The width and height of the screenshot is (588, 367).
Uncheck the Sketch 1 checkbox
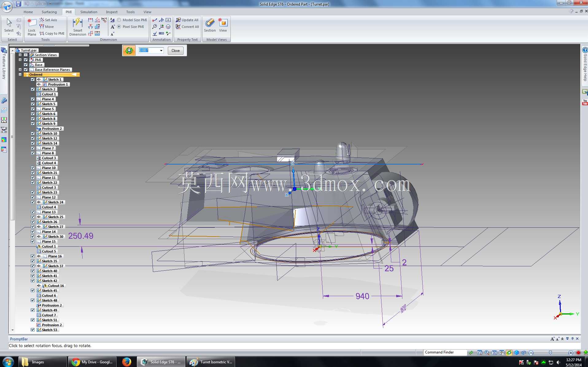[x=33, y=79]
